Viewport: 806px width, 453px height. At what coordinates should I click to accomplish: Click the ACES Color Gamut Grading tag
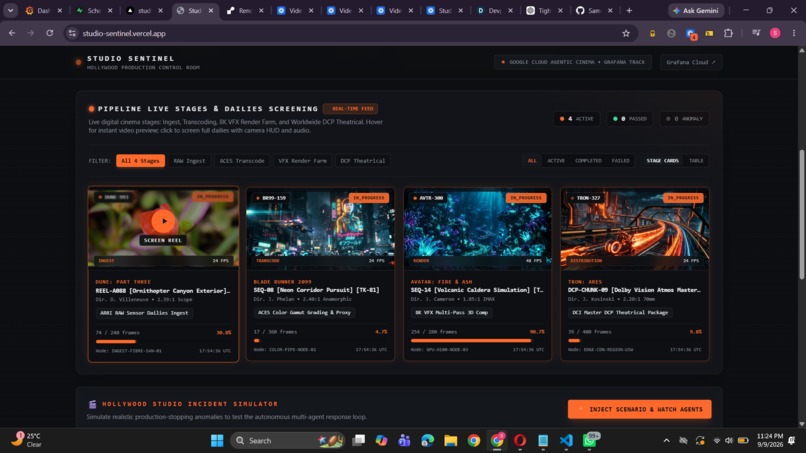(x=304, y=312)
